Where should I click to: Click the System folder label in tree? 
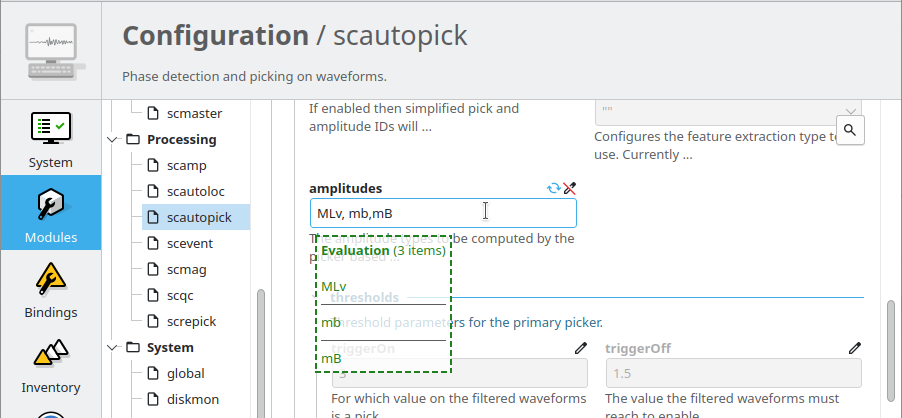(170, 347)
